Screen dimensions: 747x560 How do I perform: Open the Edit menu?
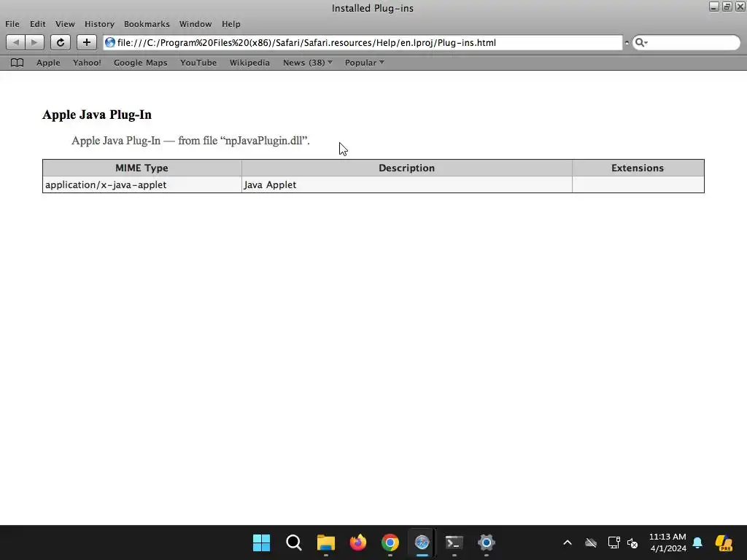(38, 24)
